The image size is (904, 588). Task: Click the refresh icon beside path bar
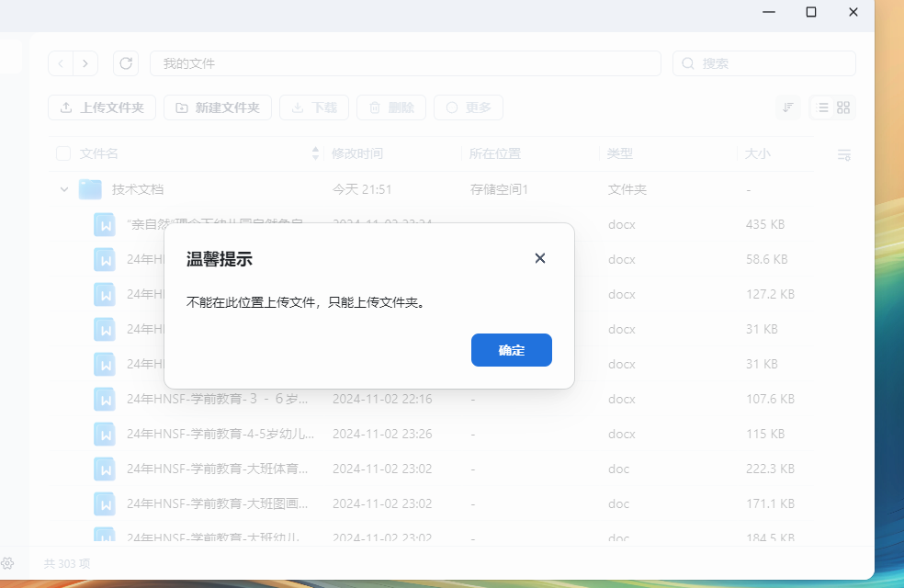126,63
